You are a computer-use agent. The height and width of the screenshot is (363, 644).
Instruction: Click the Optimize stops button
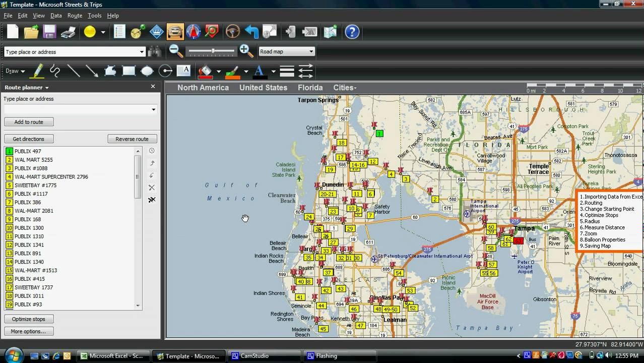pyautogui.click(x=29, y=319)
